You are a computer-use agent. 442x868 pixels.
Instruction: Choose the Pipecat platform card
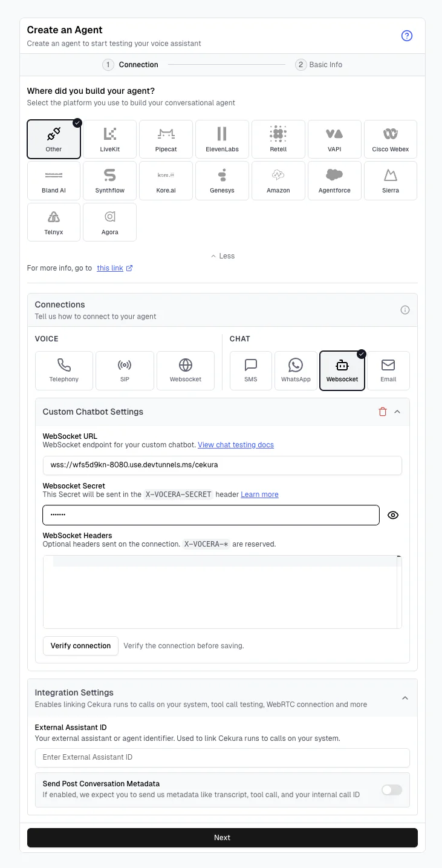166,139
